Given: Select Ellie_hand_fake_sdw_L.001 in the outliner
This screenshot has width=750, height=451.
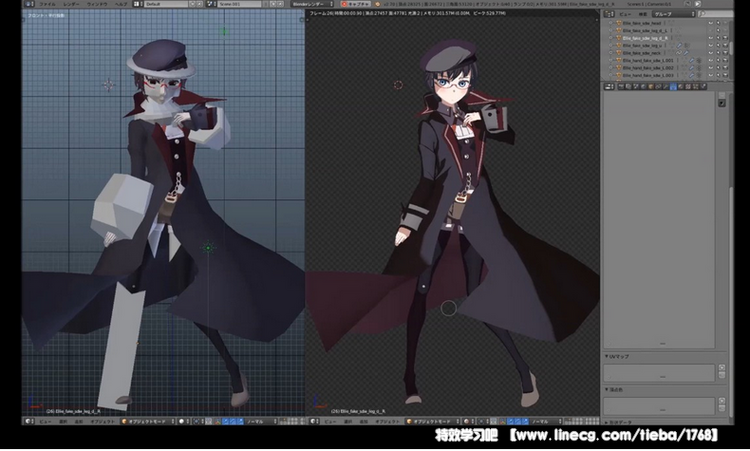Looking at the screenshot, I should 648,60.
